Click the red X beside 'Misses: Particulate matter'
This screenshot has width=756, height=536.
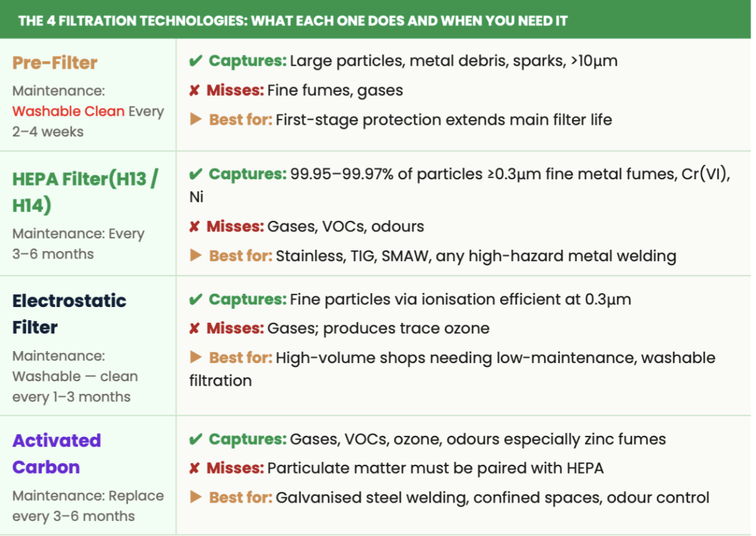[194, 468]
